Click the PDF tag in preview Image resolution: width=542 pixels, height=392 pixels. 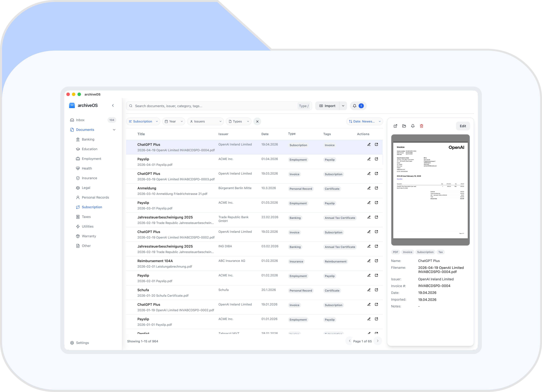click(396, 252)
